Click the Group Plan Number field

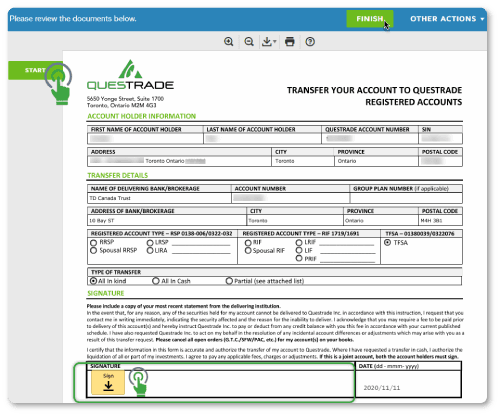406,198
